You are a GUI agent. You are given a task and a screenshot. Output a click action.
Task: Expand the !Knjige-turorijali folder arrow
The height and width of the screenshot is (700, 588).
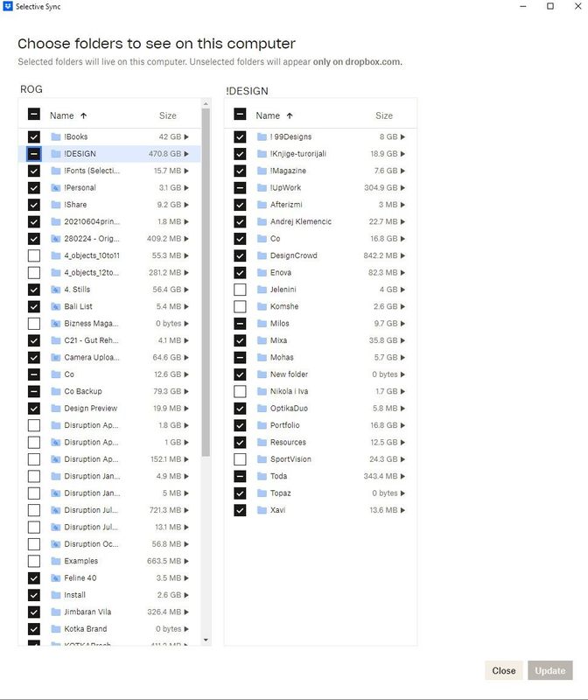[402, 154]
